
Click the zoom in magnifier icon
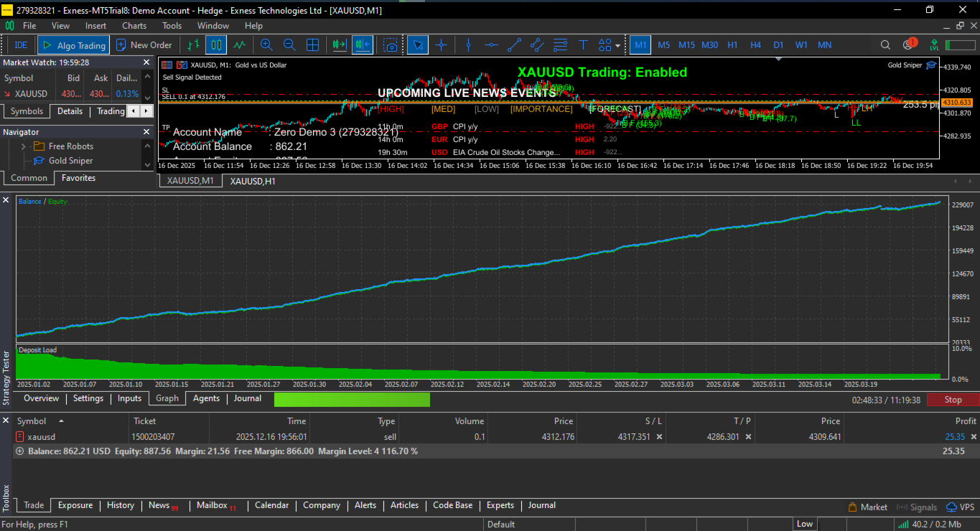click(x=266, y=45)
